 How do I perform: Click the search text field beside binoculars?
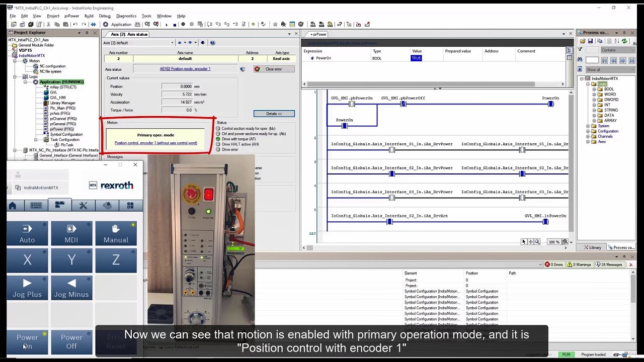[592, 60]
